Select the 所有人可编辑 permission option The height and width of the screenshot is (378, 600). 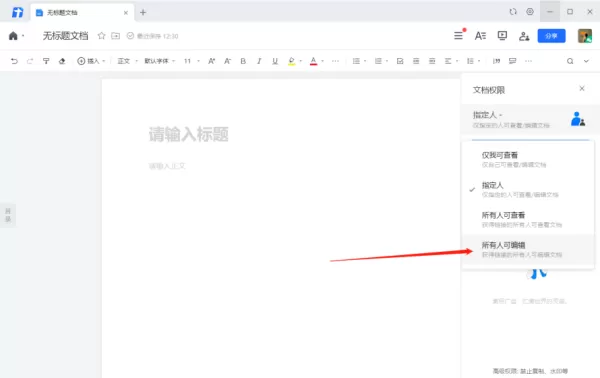[528, 249]
